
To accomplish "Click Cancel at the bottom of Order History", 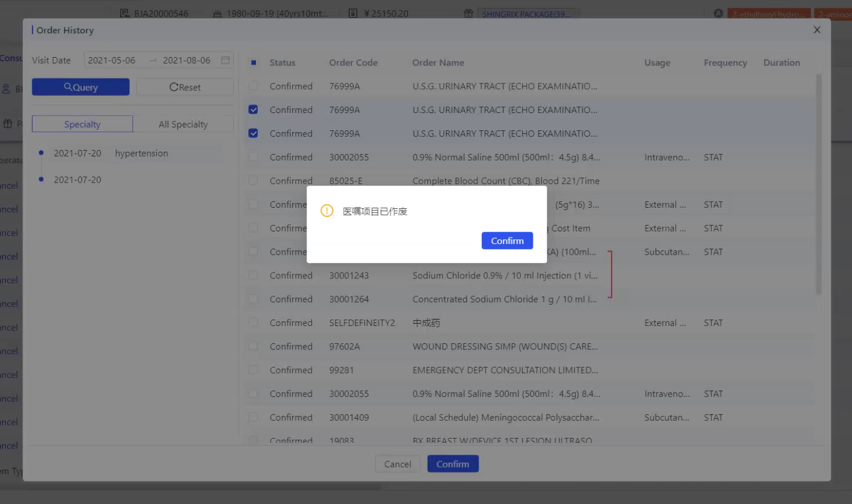I will (x=397, y=464).
